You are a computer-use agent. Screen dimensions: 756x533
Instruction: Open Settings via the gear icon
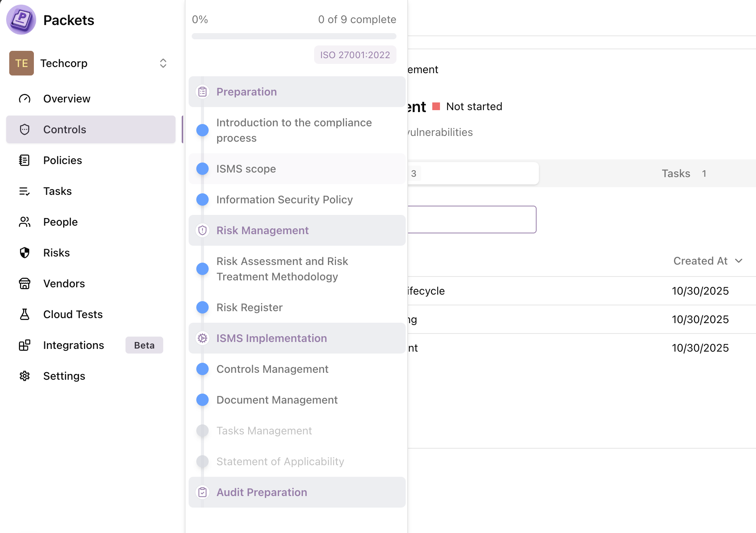(x=24, y=376)
